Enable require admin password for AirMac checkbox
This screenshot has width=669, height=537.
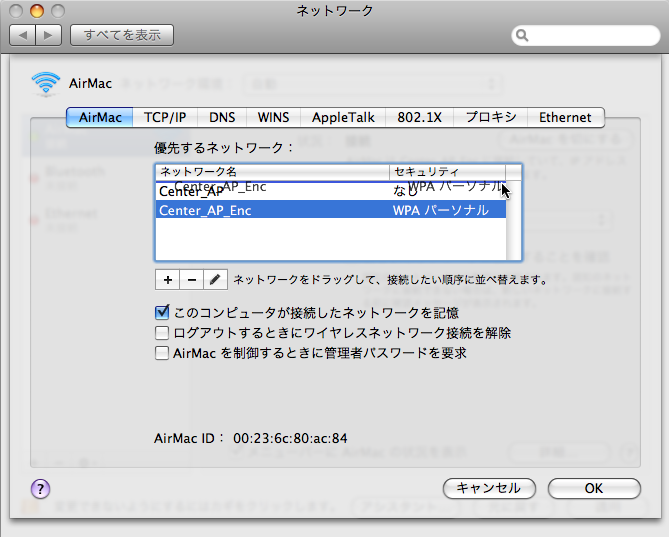coord(162,353)
